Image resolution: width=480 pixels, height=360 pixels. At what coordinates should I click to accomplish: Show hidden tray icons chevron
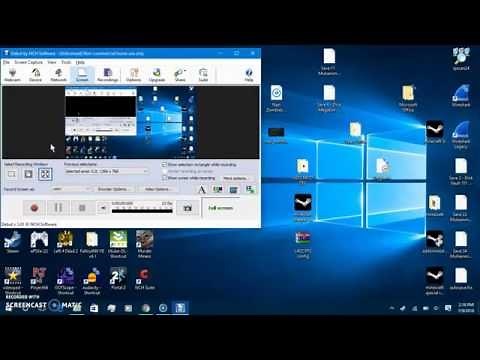pyautogui.click(x=392, y=308)
